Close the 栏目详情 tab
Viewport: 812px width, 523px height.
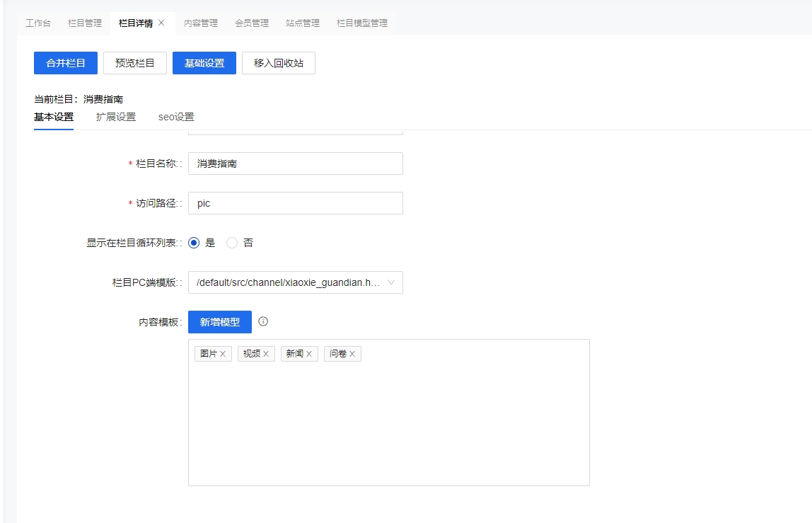(x=161, y=23)
